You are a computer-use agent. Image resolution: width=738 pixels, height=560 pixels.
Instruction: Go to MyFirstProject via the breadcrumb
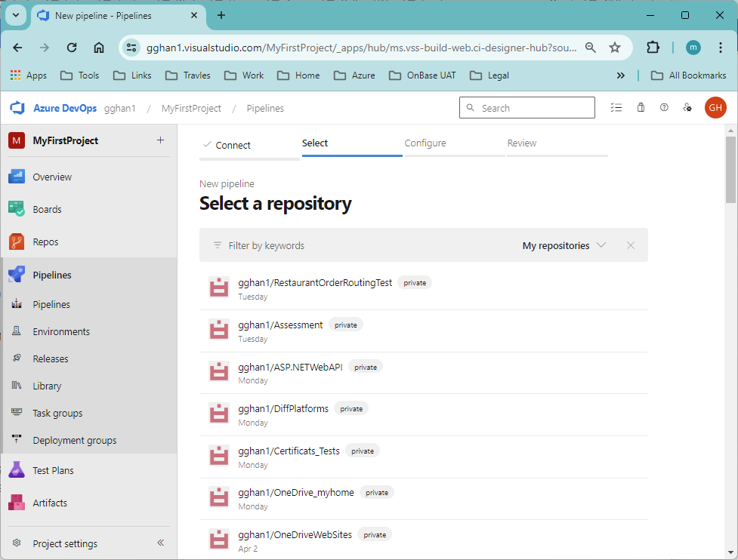[192, 108]
